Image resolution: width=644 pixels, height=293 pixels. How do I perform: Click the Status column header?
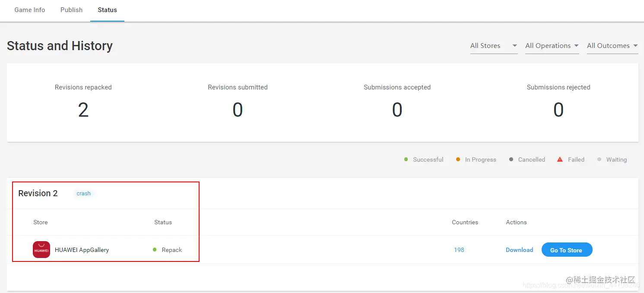pos(163,222)
